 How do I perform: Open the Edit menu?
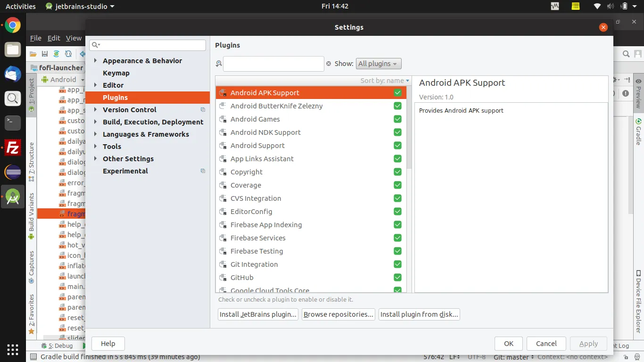54,38
